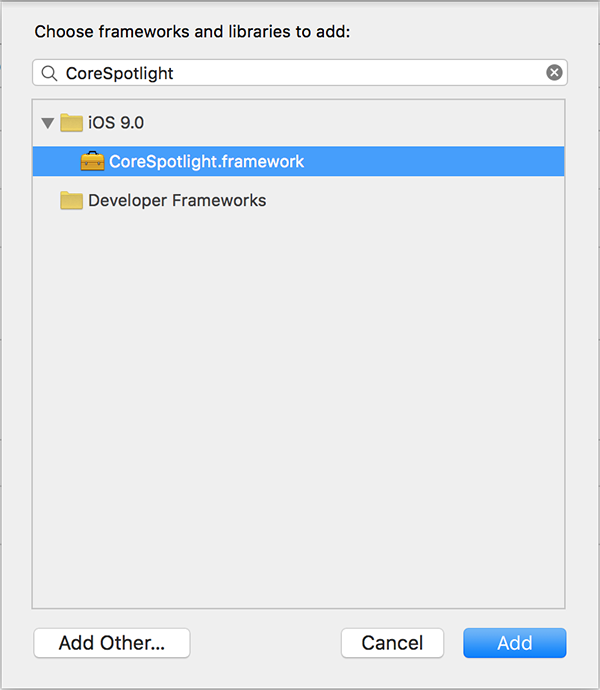
Task: Click the CoreSpotlight.framework toolbox icon
Action: 92,161
